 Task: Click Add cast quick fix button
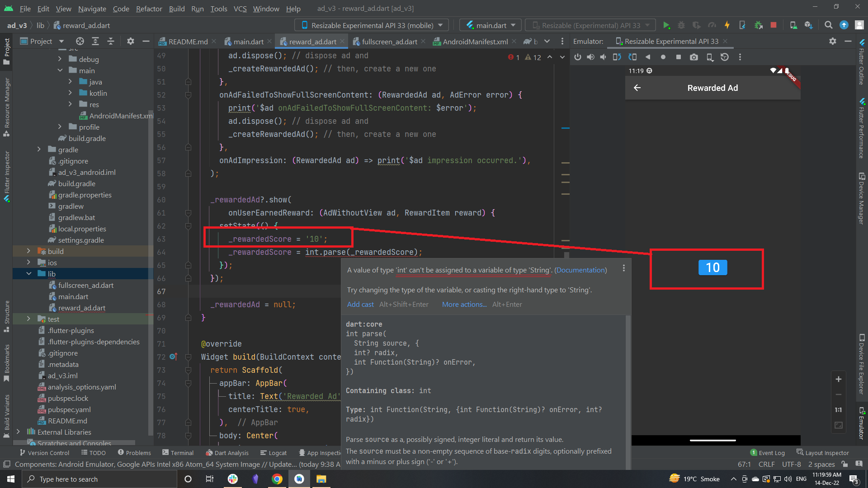point(359,304)
